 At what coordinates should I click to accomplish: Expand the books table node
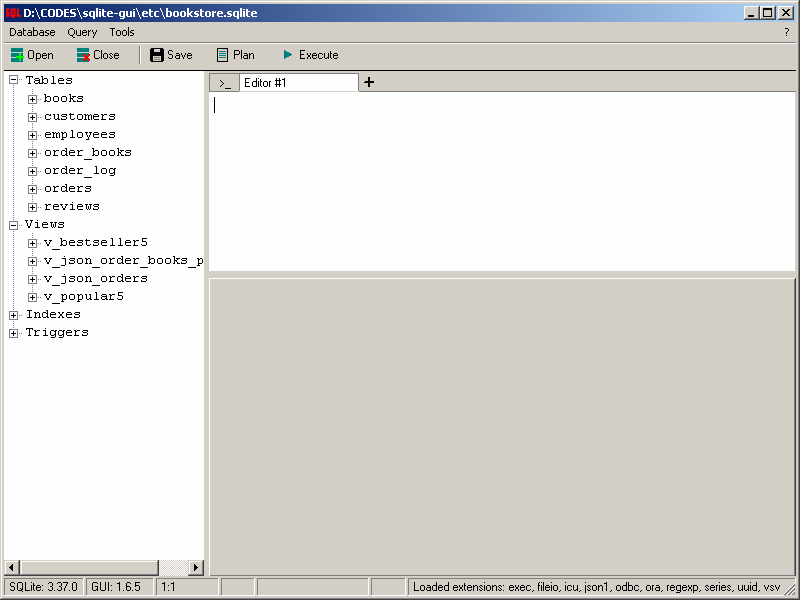[x=32, y=99]
